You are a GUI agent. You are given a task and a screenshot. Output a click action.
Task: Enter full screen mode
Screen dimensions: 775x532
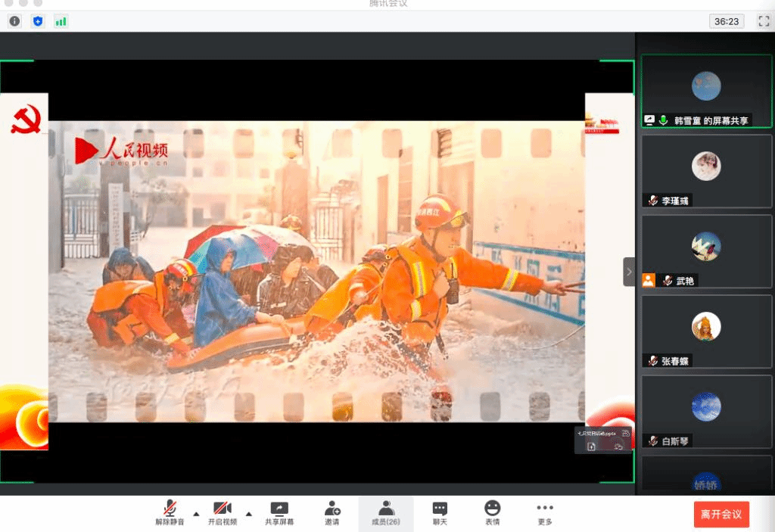click(764, 21)
